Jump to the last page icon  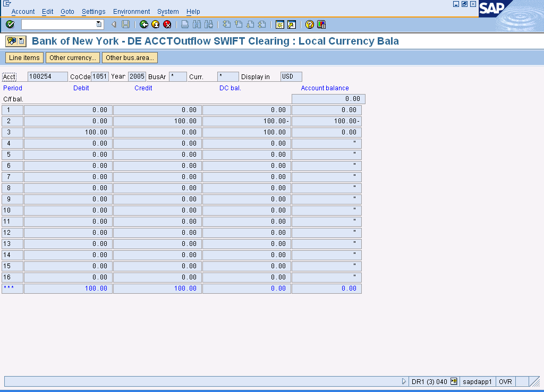coord(262,24)
